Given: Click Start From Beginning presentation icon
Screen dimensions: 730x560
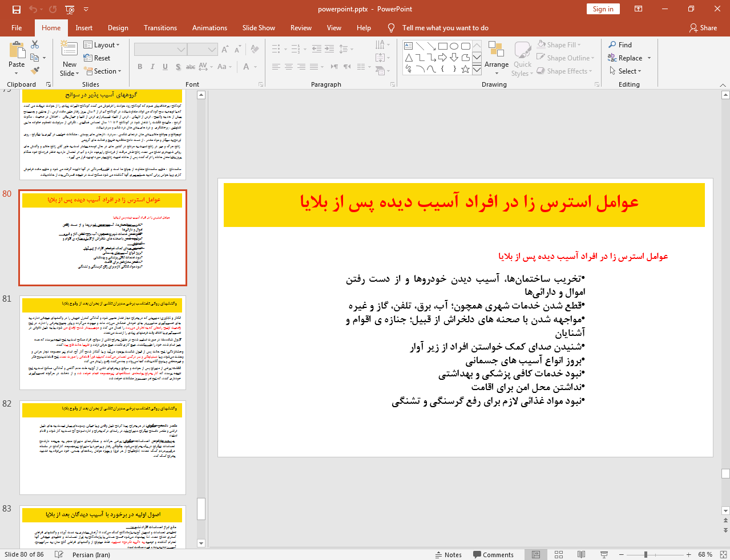Looking at the screenshot, I should pos(70,9).
